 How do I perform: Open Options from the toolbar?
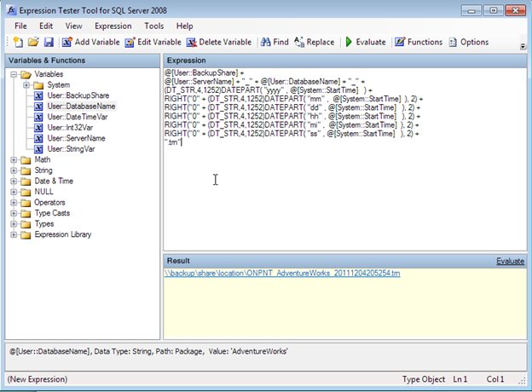469,42
